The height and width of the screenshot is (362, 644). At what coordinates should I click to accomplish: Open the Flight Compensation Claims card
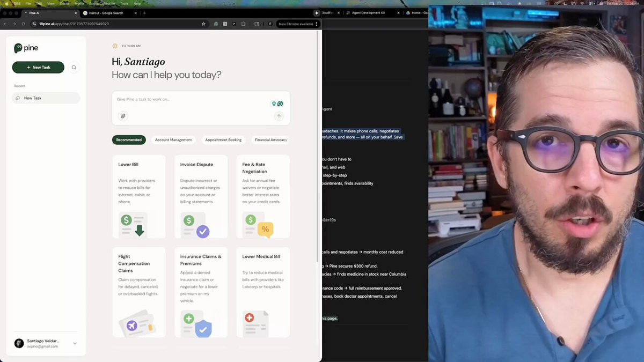pyautogui.click(x=139, y=292)
